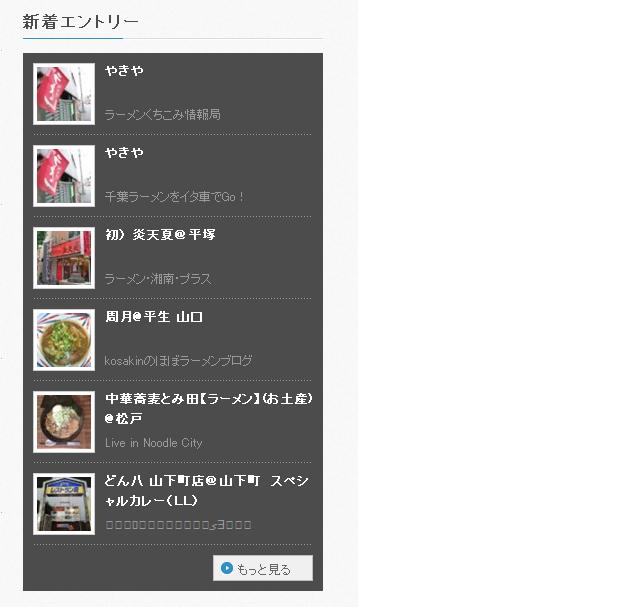Click the blue arrow icon in もっと見る
The image size is (640, 607).
227,568
